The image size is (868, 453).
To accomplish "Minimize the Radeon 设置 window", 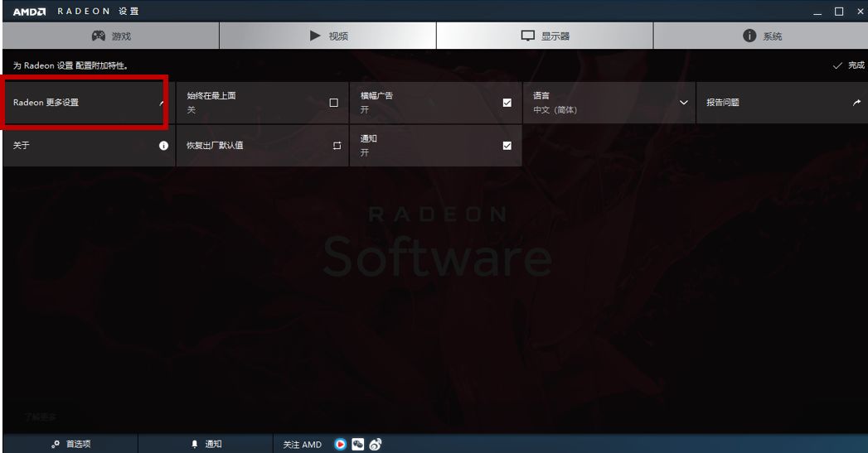I will click(x=817, y=12).
